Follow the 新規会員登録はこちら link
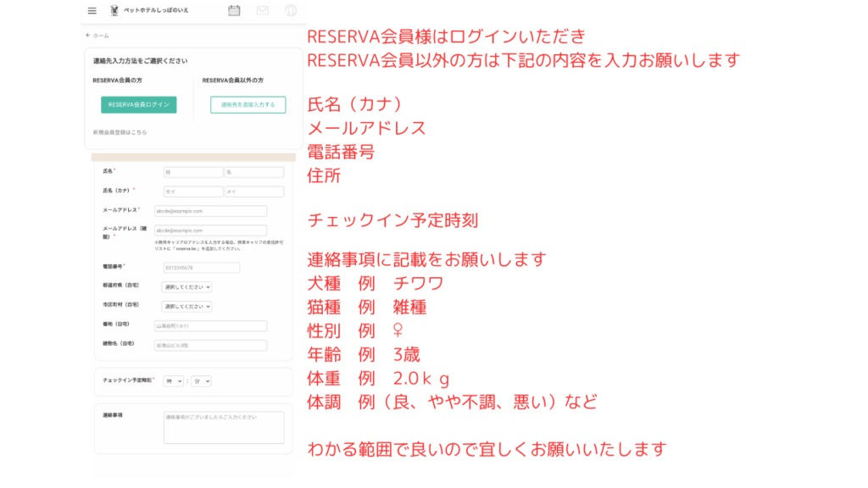Viewport: 868px width, 488px height. tap(120, 132)
